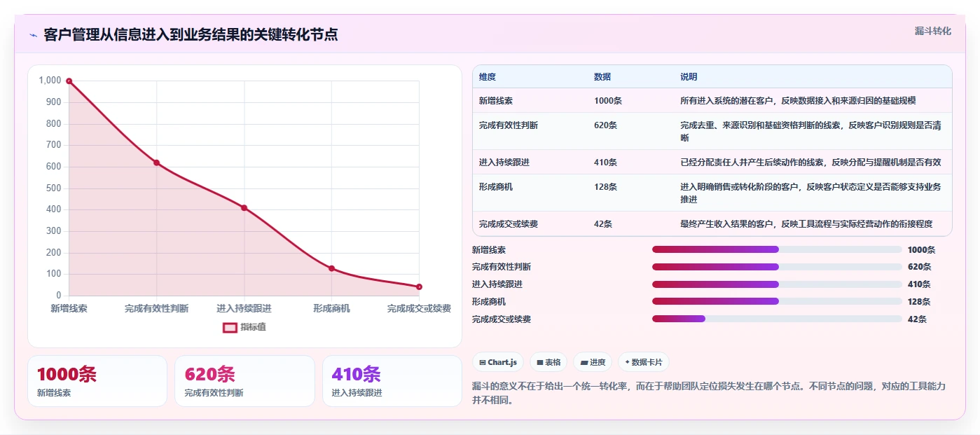Viewport: 980px width, 435px height.
Task: Open the 410条 进入持续跟进 stat card
Action: pos(392,381)
